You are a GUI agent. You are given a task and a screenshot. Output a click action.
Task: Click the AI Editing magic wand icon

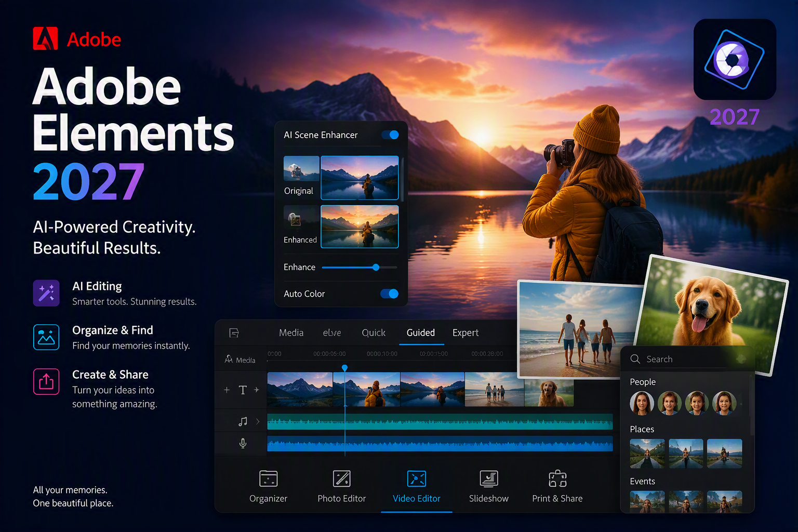pyautogui.click(x=46, y=293)
